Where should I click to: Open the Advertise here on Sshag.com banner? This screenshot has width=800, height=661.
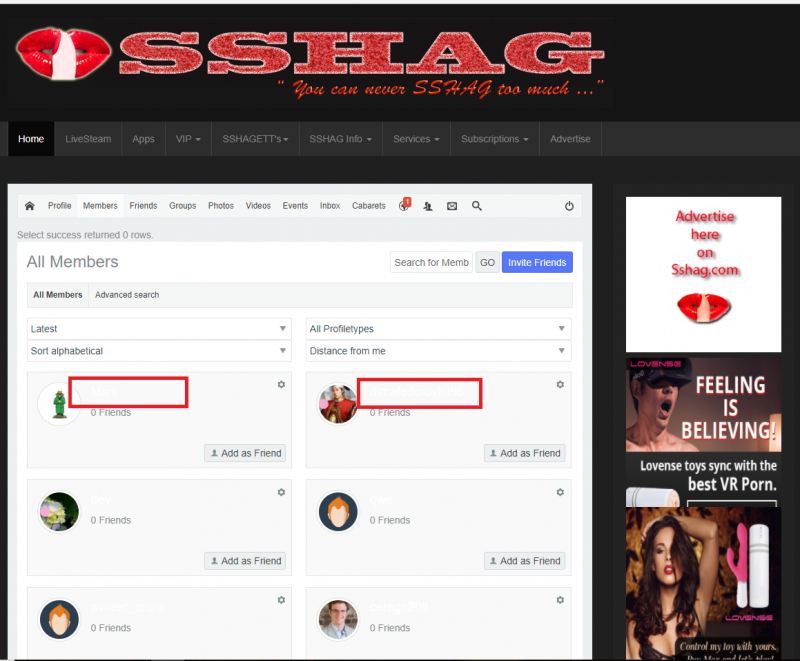[704, 274]
